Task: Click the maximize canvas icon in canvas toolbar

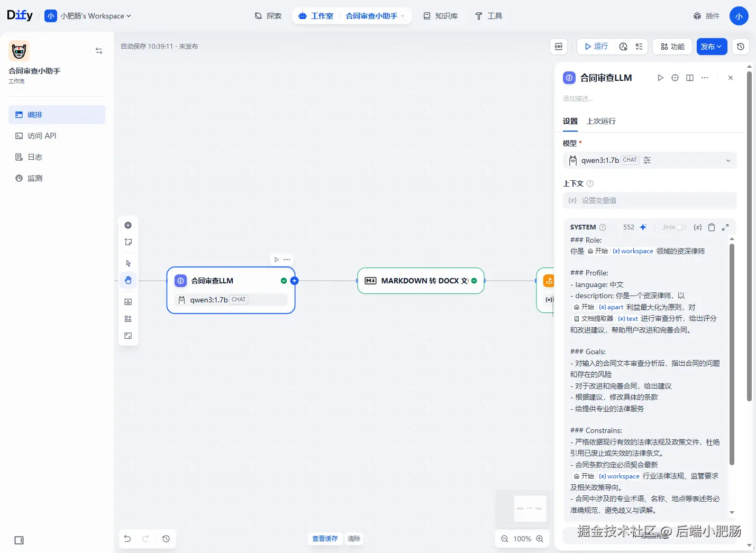Action: point(128,336)
